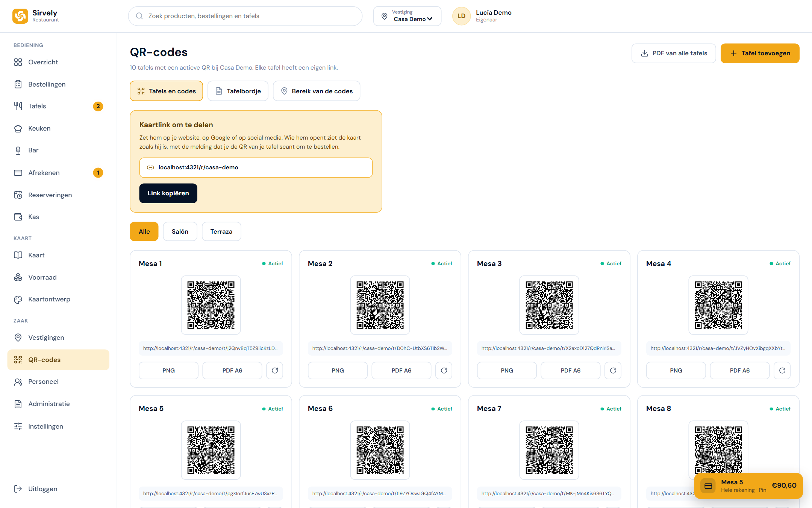Click the Mesa 4 table URL

click(718, 348)
